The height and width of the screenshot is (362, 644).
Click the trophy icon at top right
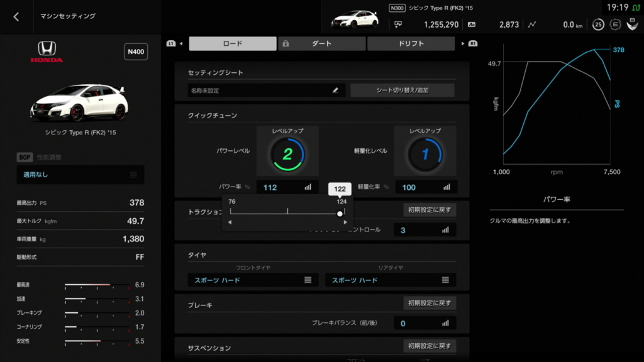632,25
